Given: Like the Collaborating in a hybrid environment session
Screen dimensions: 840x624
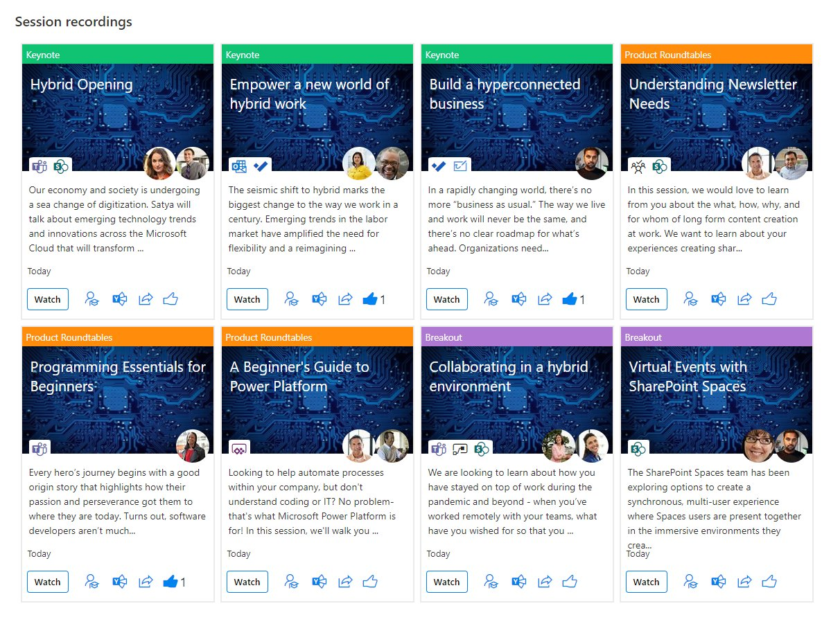Looking at the screenshot, I should pyautogui.click(x=570, y=582).
